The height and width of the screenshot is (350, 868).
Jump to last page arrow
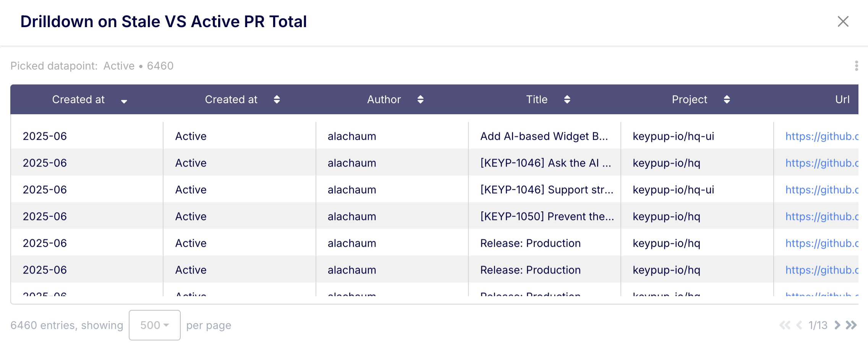[852, 325]
